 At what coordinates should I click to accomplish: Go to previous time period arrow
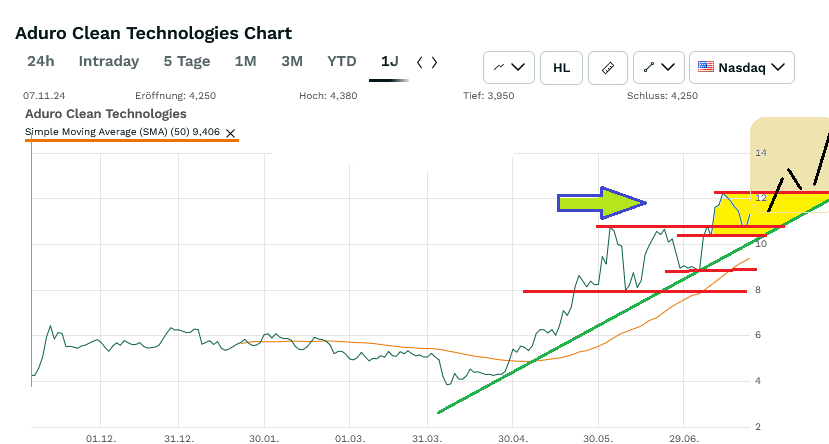coord(420,62)
